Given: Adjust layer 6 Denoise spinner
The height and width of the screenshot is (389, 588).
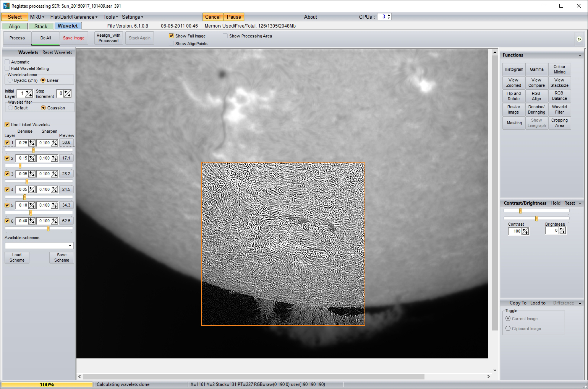Looking at the screenshot, I should coord(32,221).
